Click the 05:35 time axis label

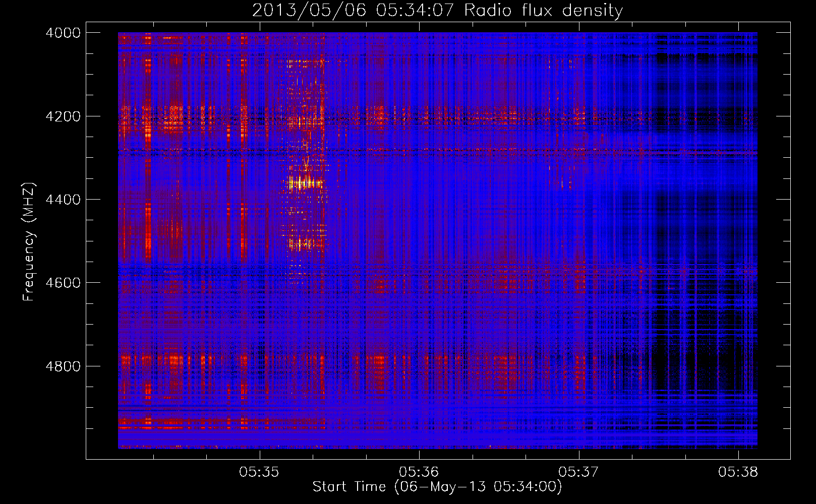[x=259, y=472]
